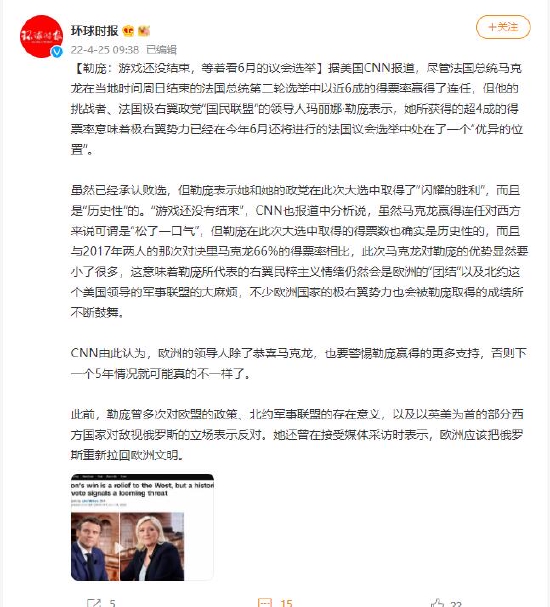The height and width of the screenshot is (607, 550).
Task: Click the comment count 15
Action: click(286, 603)
